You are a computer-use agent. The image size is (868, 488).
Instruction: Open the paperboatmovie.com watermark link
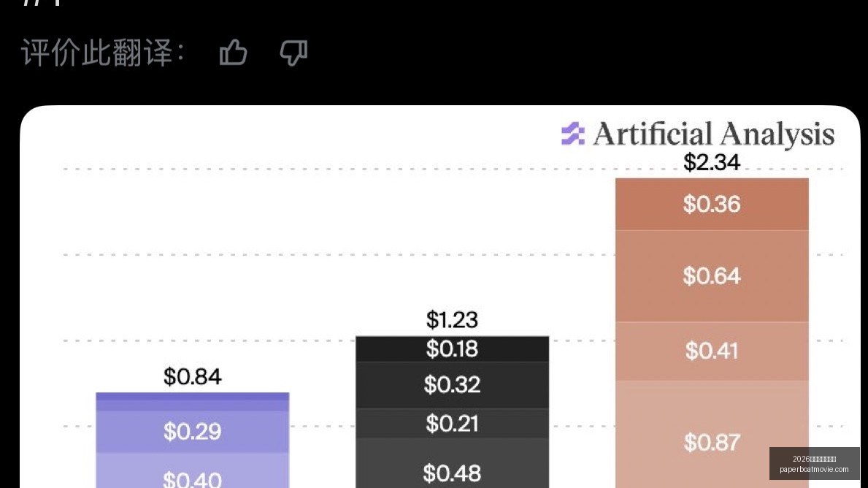814,469
